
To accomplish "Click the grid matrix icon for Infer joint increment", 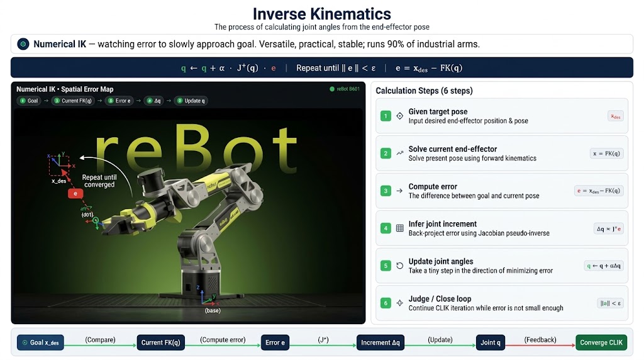I will 399,228.
